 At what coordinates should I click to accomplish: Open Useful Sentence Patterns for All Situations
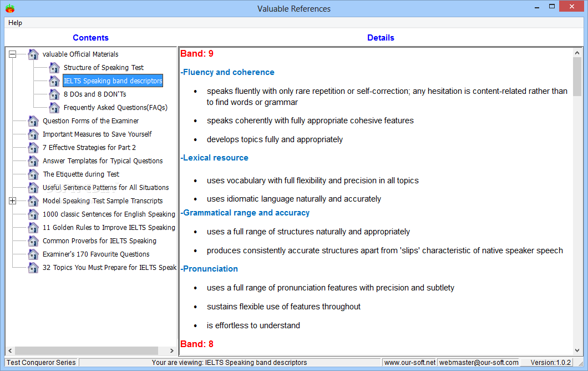click(x=106, y=187)
